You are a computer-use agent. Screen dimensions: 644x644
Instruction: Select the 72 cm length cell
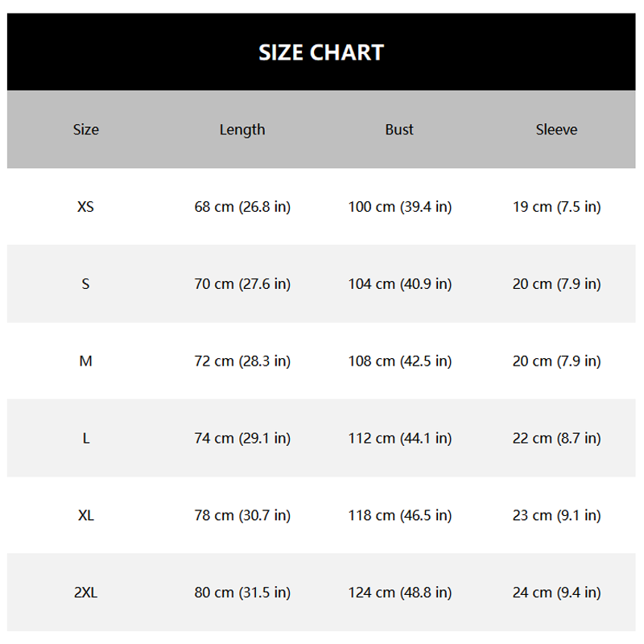(242, 361)
